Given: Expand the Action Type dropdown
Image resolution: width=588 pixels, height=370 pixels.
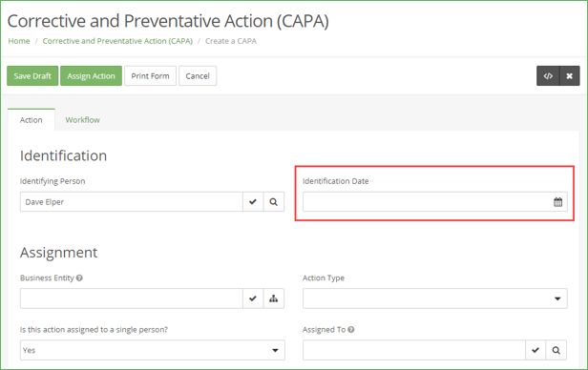Looking at the screenshot, I should tap(435, 298).
